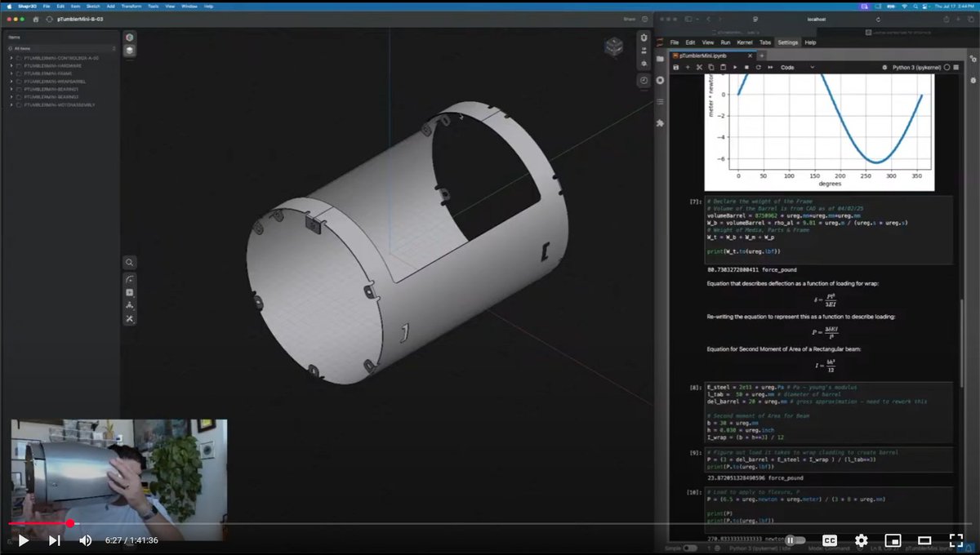
Task: Paste cell from clipboard in notebook toolbar
Action: coord(722,67)
